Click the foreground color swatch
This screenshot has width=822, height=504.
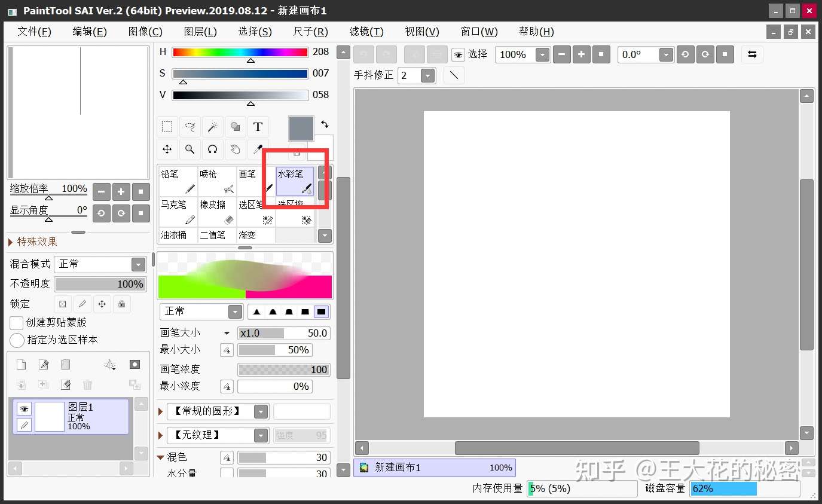pos(301,128)
